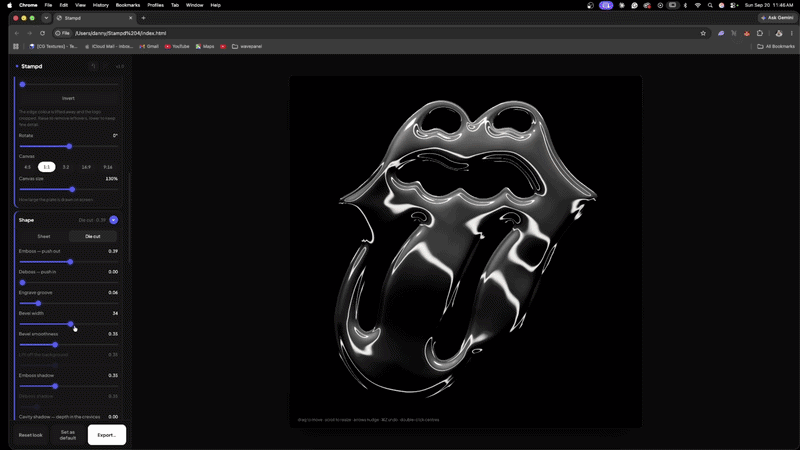800x450 pixels.
Task: Click the purple feather extension icon
Action: pos(721,33)
